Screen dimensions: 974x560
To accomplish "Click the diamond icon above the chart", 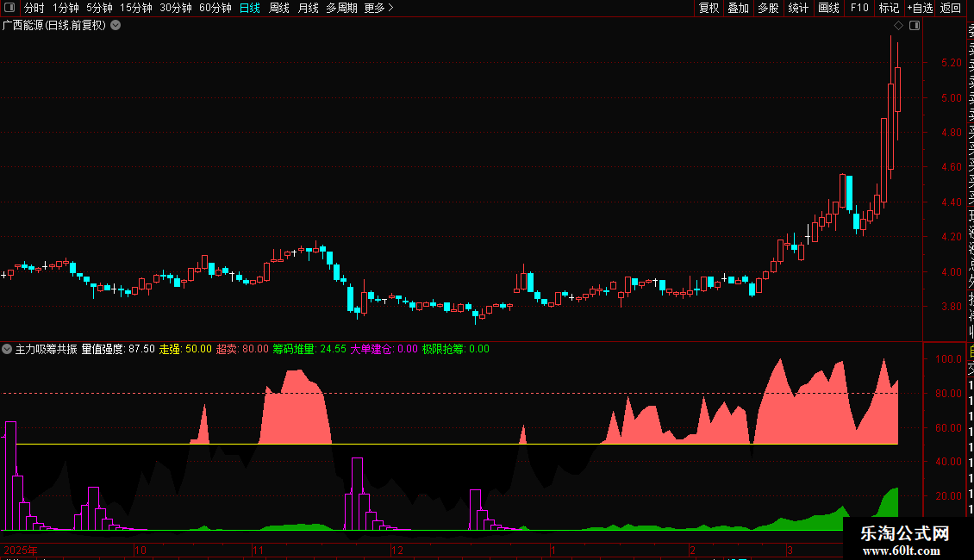I will click(x=898, y=26).
